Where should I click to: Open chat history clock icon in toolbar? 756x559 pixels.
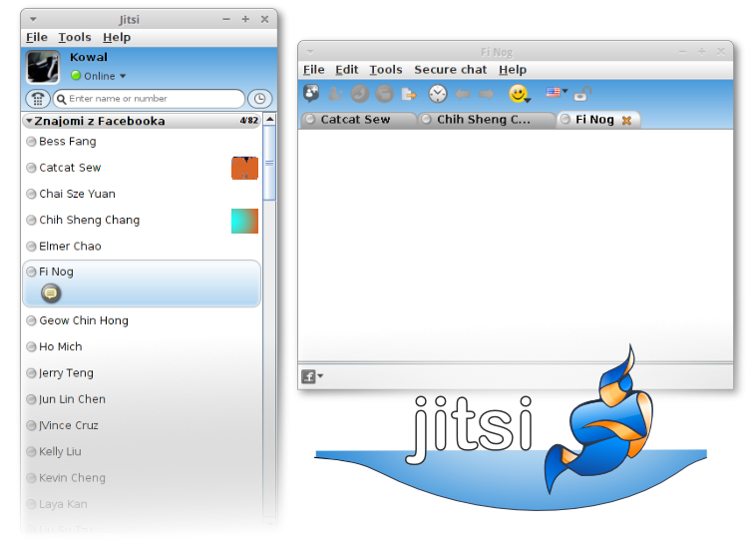tap(438, 93)
